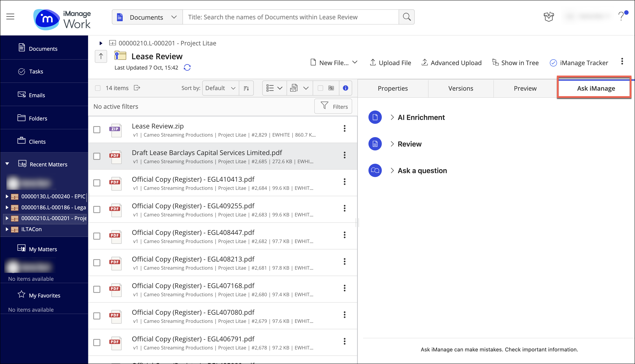Image resolution: width=635 pixels, height=364 pixels.
Task: Click the info icon in toolbar
Action: (345, 88)
